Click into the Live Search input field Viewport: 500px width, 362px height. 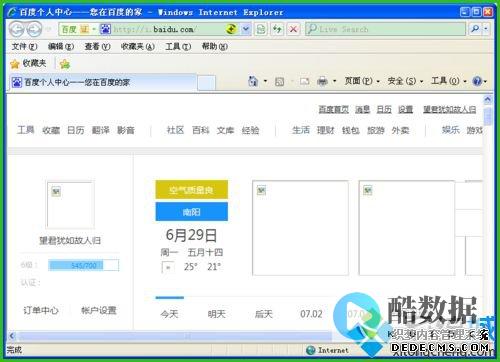pos(386,29)
